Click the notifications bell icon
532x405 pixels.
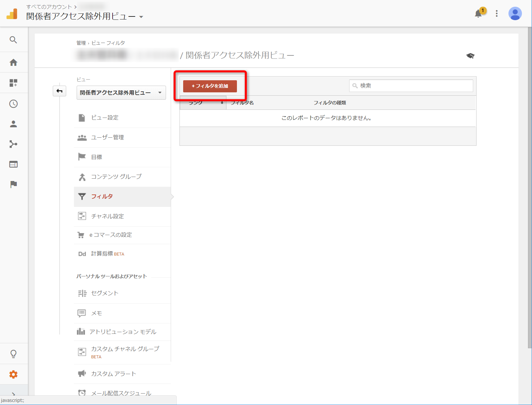478,14
